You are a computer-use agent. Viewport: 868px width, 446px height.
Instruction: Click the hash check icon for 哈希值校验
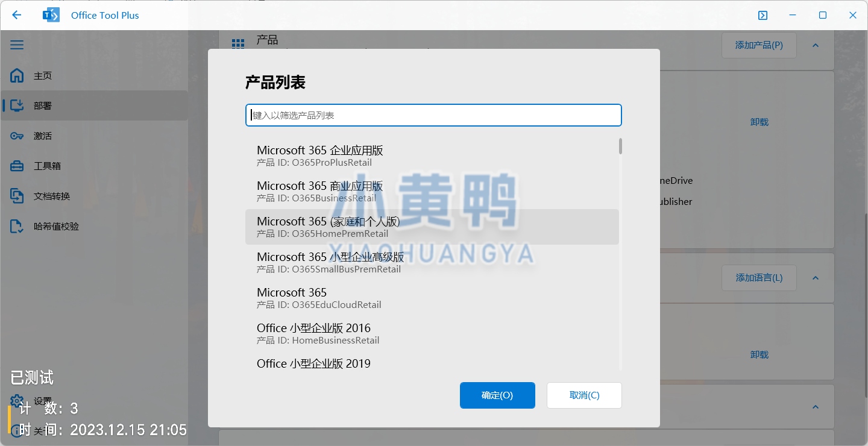tap(17, 226)
